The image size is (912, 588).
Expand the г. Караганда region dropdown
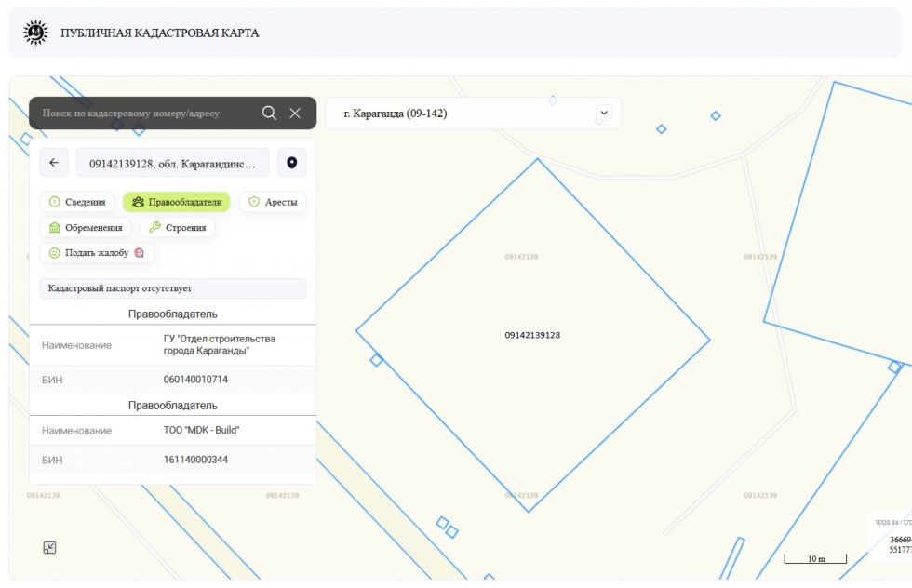(473, 114)
